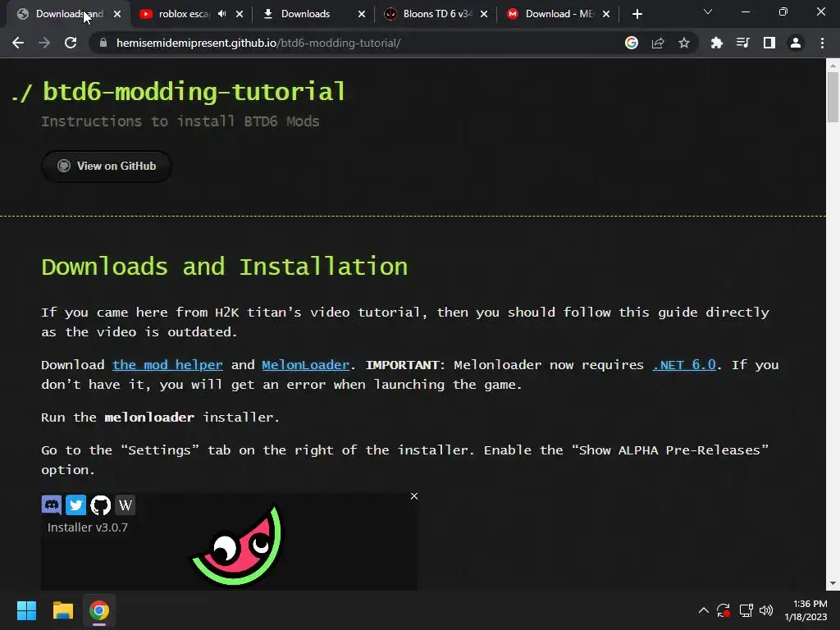The width and height of the screenshot is (840, 630).
Task: Open Google icon in address bar
Action: [632, 43]
